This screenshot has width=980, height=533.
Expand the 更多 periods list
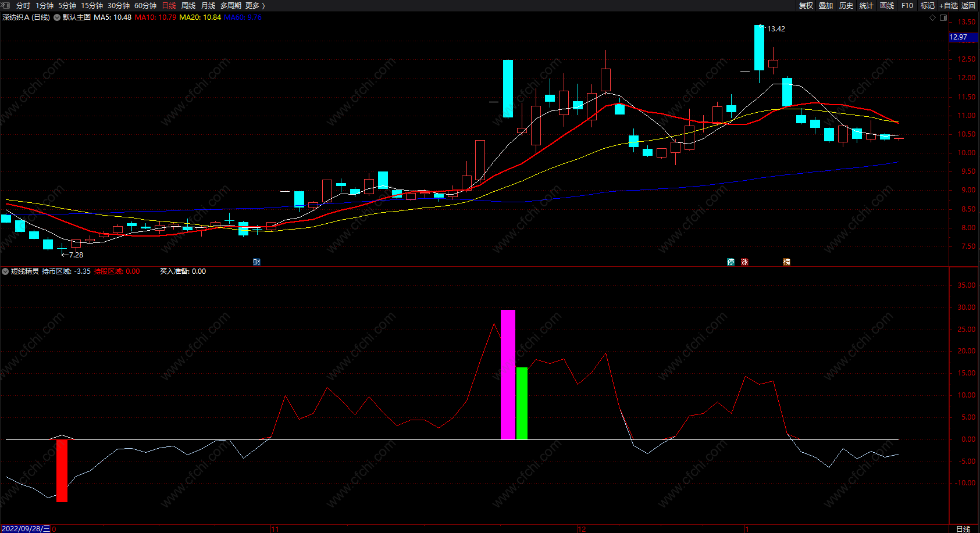coord(255,5)
